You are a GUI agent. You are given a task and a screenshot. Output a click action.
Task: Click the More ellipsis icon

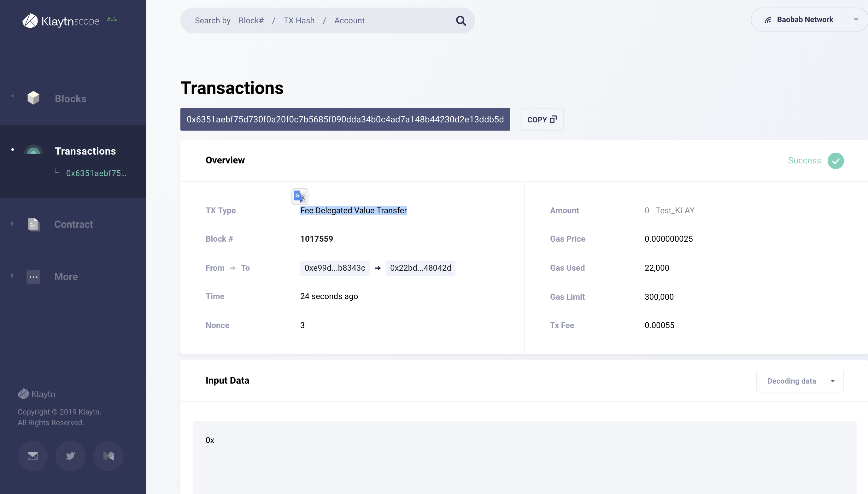pyautogui.click(x=33, y=277)
